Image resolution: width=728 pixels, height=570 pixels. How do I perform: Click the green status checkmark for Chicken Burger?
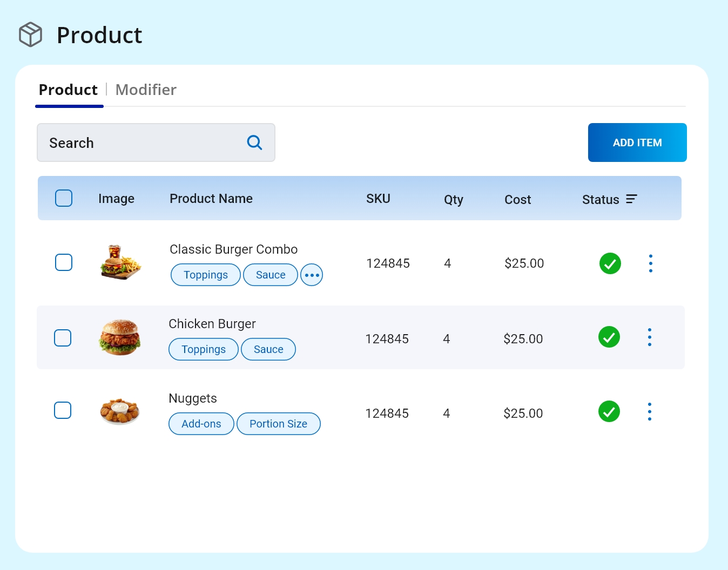609,337
